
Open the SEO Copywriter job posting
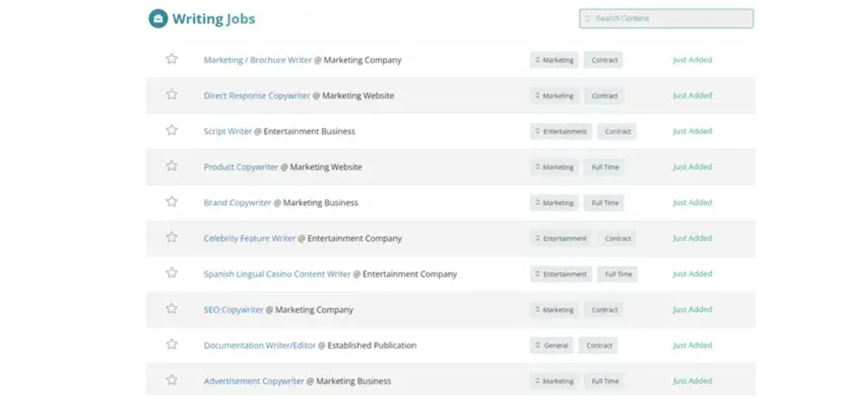point(234,310)
